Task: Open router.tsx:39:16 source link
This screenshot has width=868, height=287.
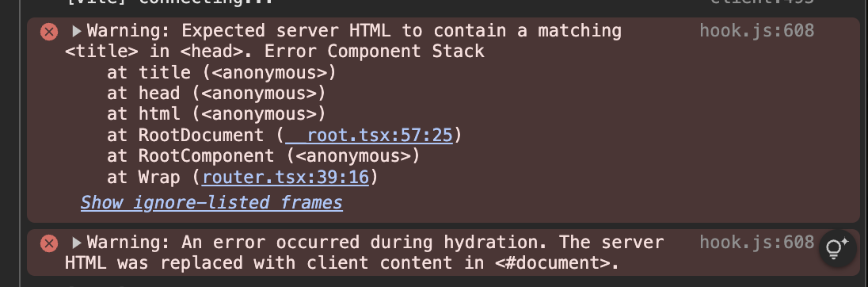Action: pyautogui.click(x=285, y=178)
